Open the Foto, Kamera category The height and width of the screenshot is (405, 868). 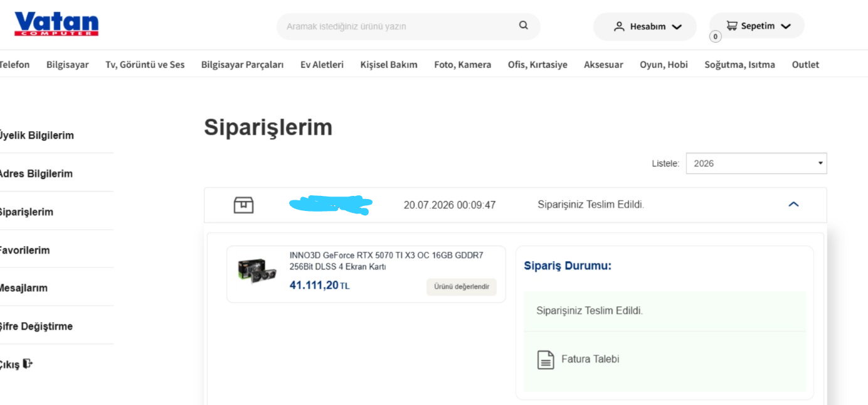[x=463, y=65]
